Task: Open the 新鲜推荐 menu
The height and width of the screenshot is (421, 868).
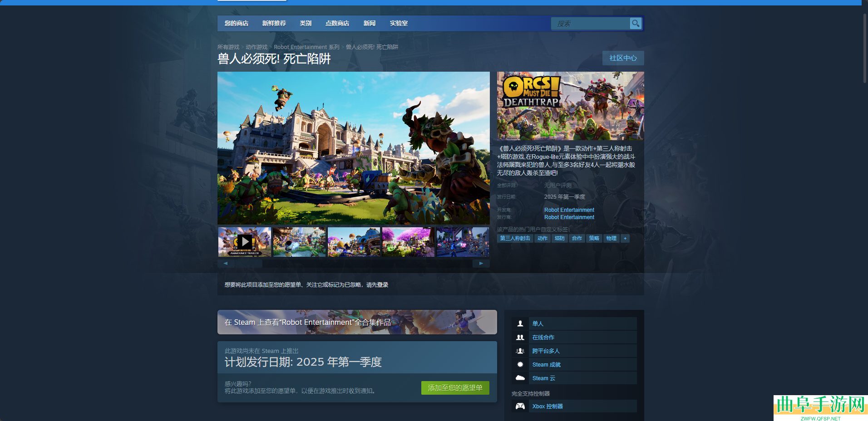Action: click(x=274, y=23)
